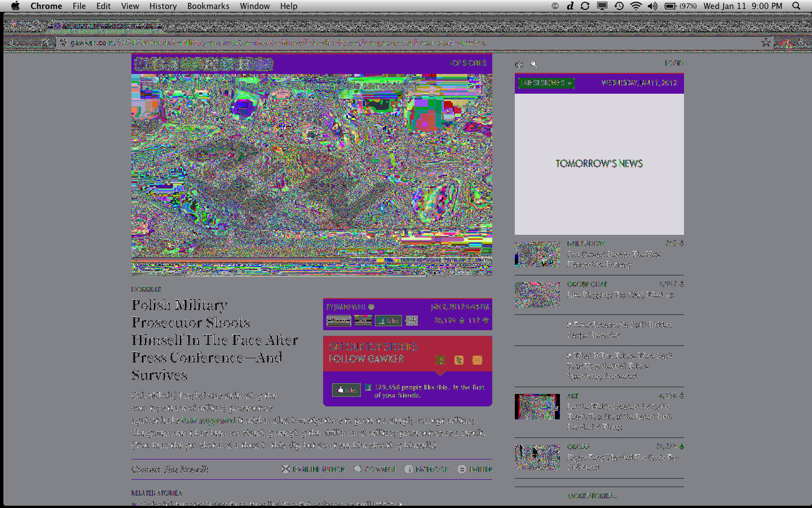
Task: Click author name BY JIM NEWELL
Action: click(x=346, y=306)
